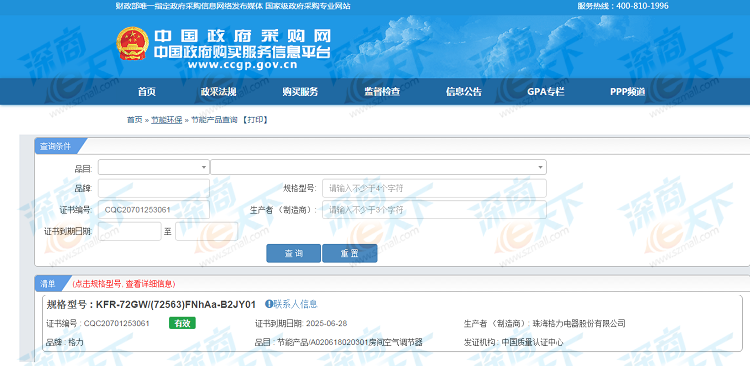Click the 发证机构 中国质量认证中心 text
750x366 pixels.
click(513, 343)
